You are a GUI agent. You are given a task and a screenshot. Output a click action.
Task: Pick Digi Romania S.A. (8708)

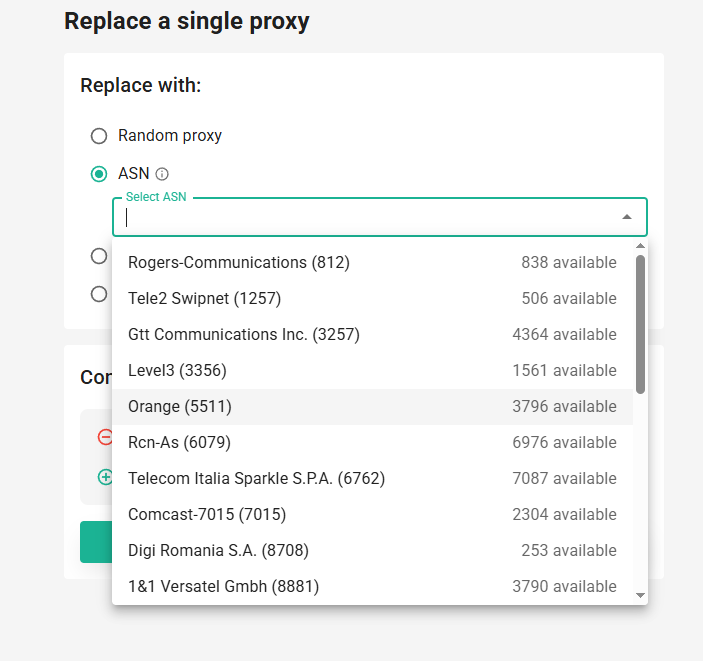pos(373,550)
